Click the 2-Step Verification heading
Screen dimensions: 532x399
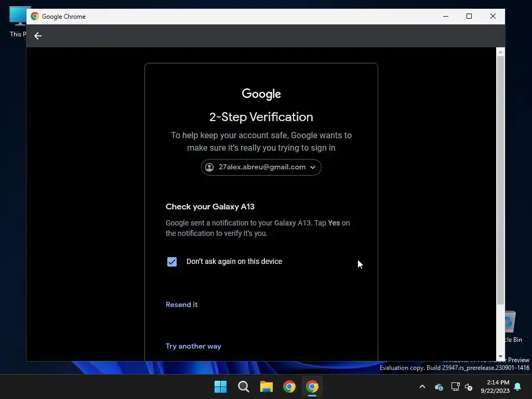pos(261,117)
